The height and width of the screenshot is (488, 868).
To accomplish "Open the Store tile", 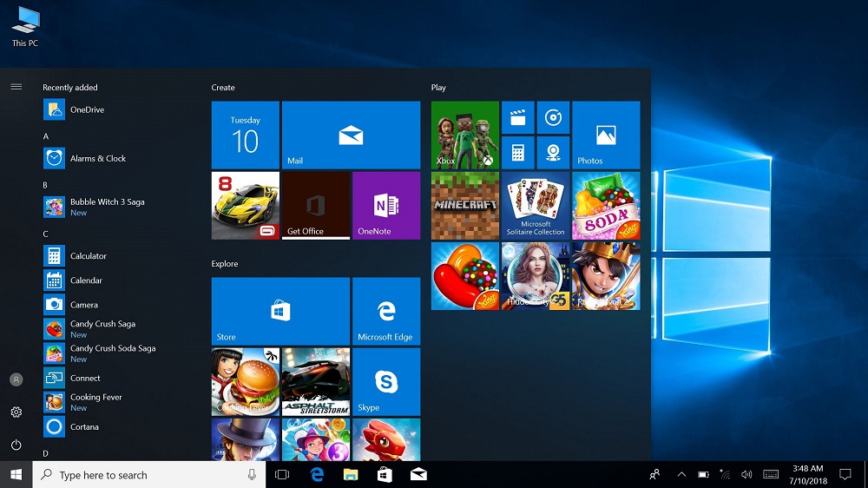I will [280, 312].
